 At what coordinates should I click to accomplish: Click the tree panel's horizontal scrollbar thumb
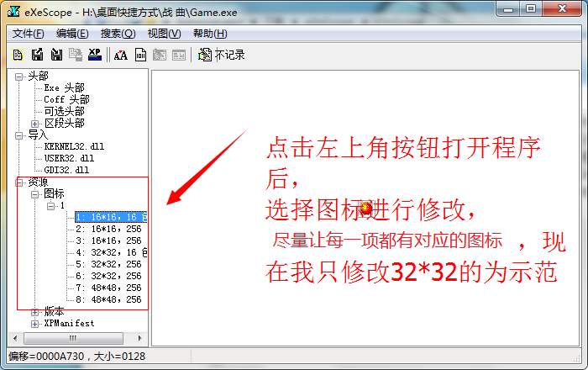click(74, 339)
